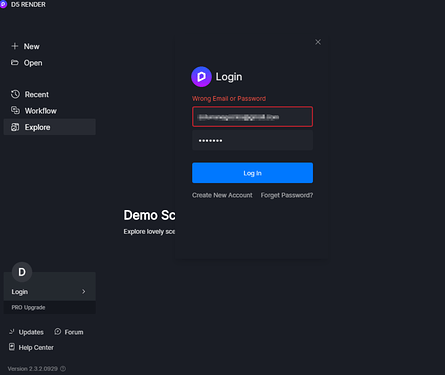Click the PRO Upgrade button
Viewport: 445px width, 375px height.
(50, 307)
